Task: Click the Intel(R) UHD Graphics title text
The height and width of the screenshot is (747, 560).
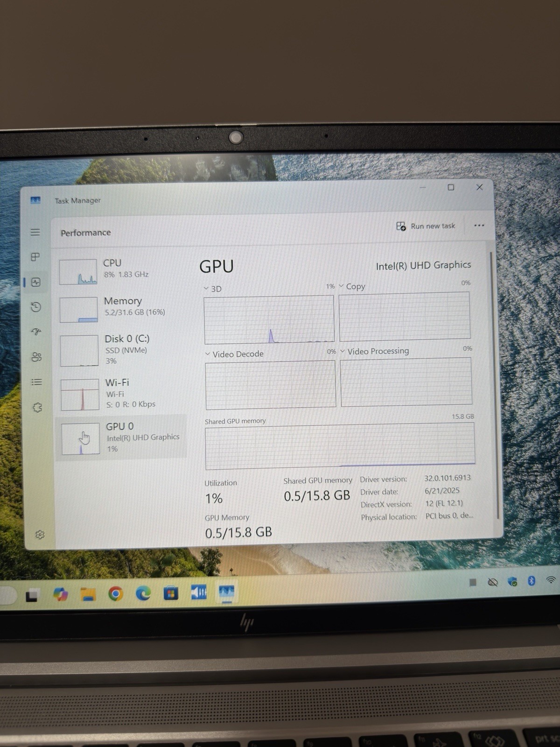Action: tap(423, 265)
